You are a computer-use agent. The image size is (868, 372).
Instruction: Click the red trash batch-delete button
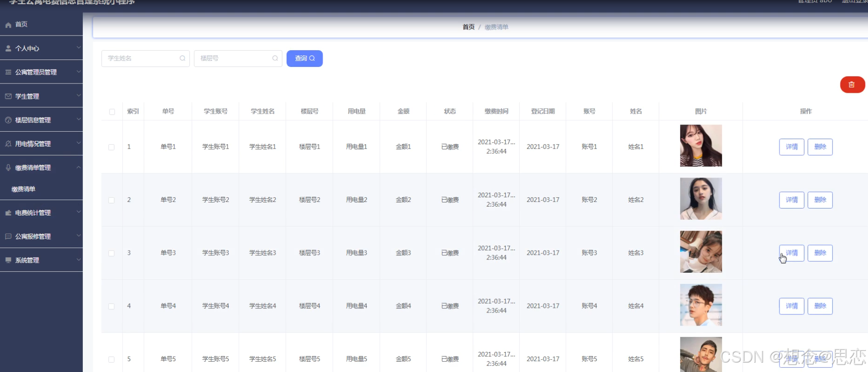point(852,85)
